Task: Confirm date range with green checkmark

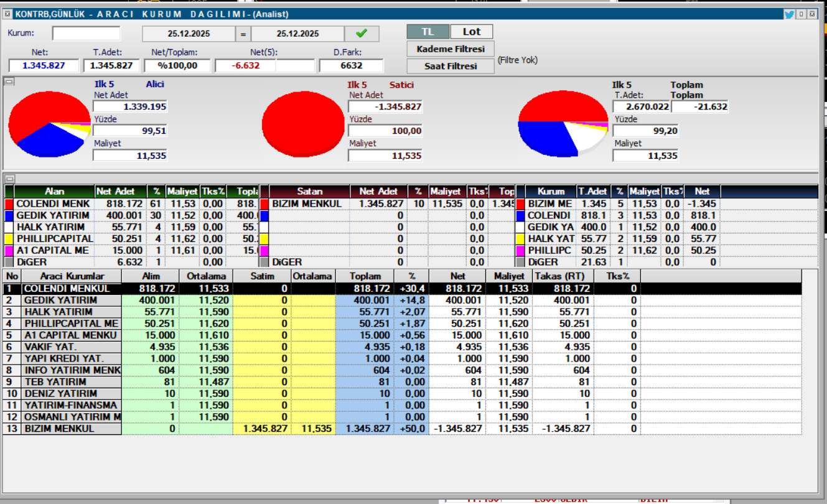Action: pos(362,34)
